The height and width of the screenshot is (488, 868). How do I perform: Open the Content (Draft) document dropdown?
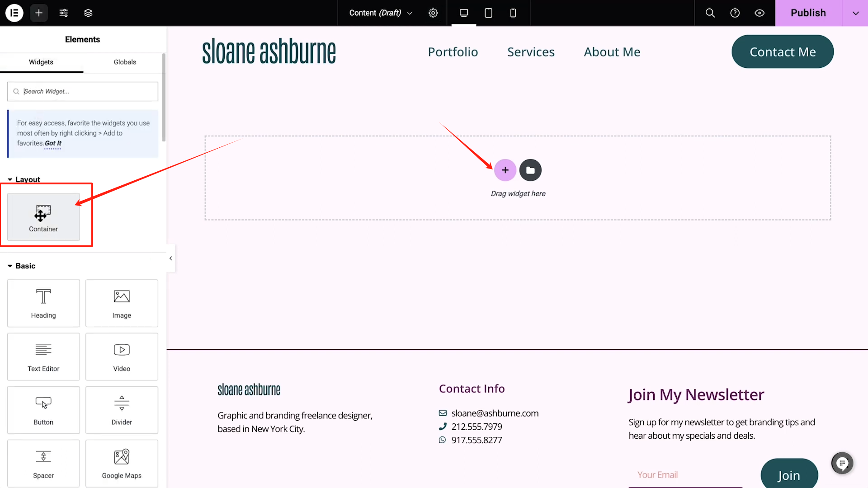(x=381, y=13)
